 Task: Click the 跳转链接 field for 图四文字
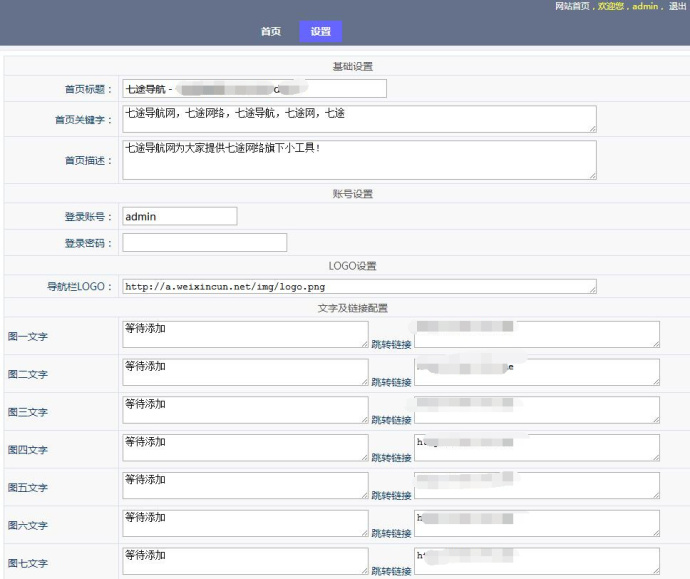click(537, 448)
